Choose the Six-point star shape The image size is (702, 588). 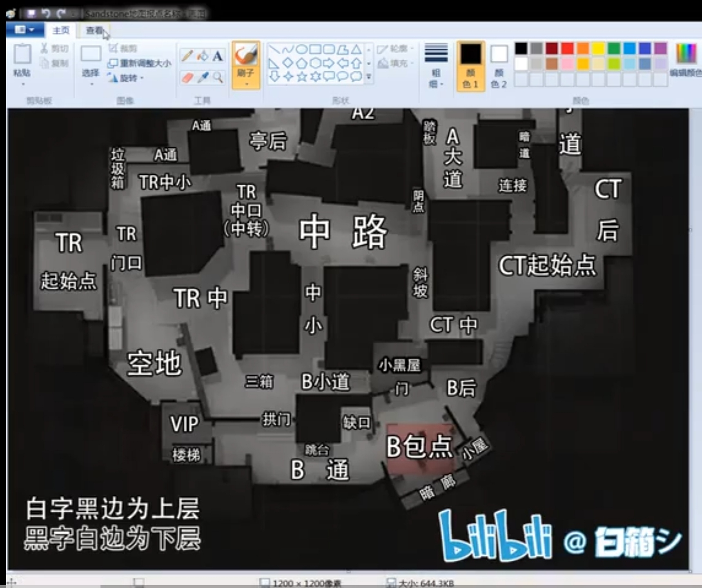[315, 76]
